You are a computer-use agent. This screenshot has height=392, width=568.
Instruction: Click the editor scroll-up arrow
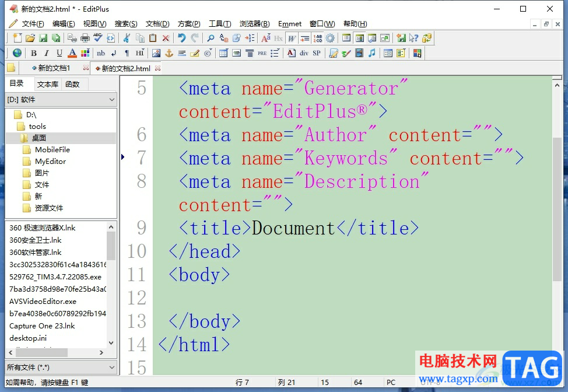click(x=557, y=85)
